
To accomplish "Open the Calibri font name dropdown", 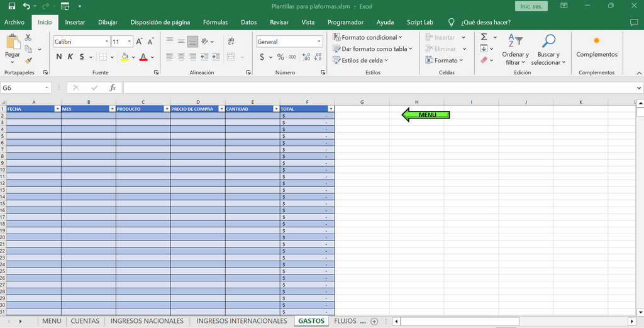I will pos(106,42).
